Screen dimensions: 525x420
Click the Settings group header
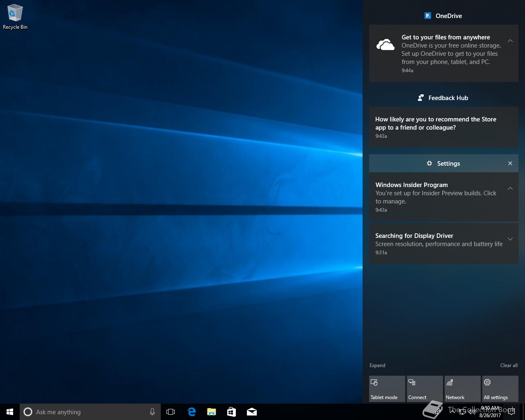443,163
